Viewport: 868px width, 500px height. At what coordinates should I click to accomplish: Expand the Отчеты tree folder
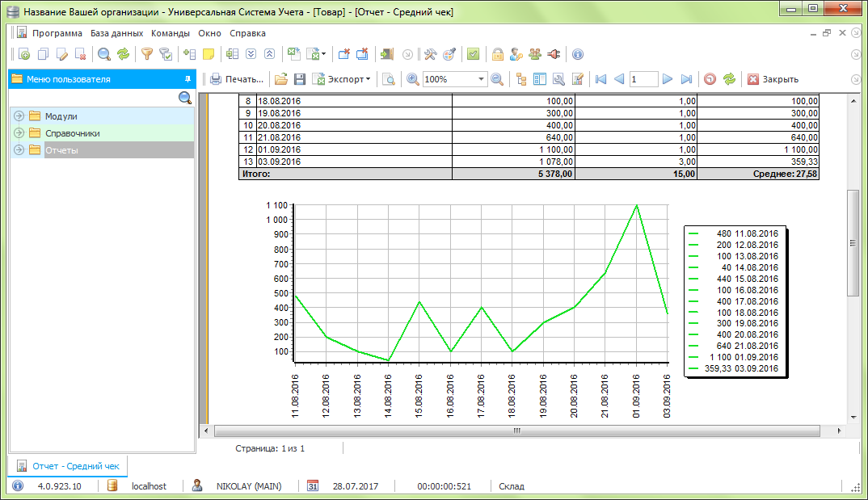[x=19, y=150]
